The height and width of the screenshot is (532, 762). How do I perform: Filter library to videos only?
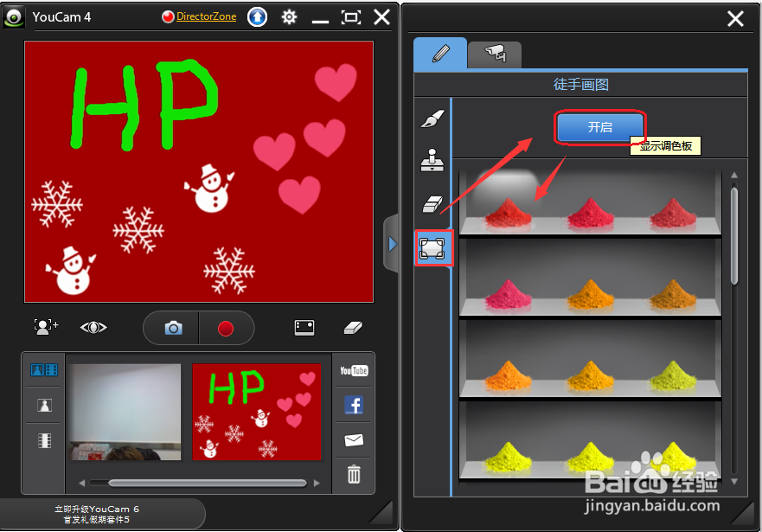click(44, 440)
